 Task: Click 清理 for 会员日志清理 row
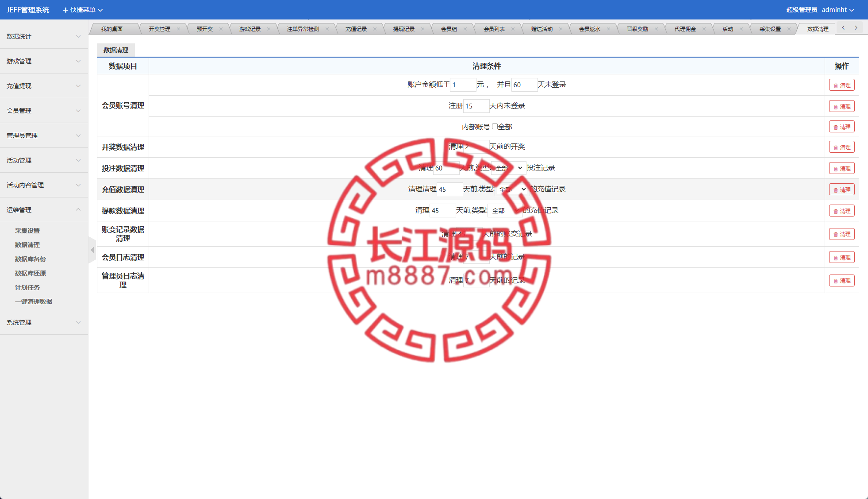pyautogui.click(x=841, y=257)
